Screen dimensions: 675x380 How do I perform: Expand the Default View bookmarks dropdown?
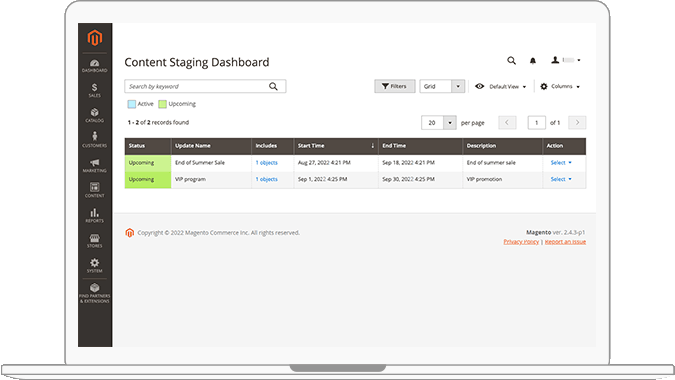pyautogui.click(x=501, y=87)
